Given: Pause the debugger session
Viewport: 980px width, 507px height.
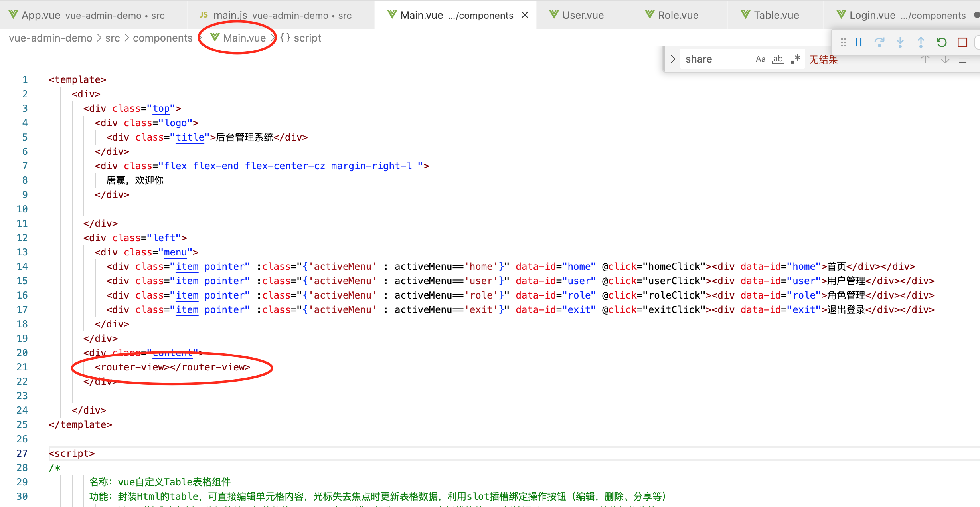Looking at the screenshot, I should pos(859,42).
